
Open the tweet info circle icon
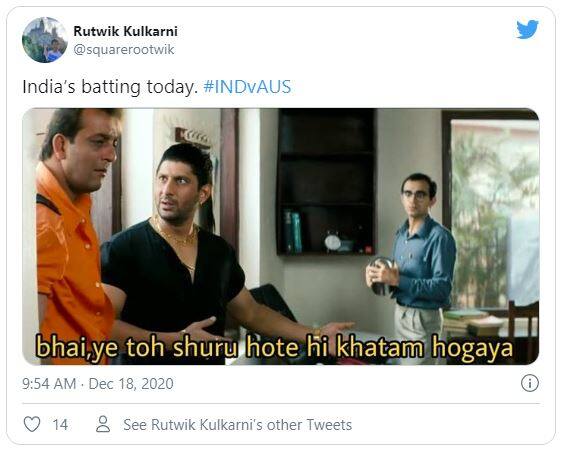pos(530,383)
